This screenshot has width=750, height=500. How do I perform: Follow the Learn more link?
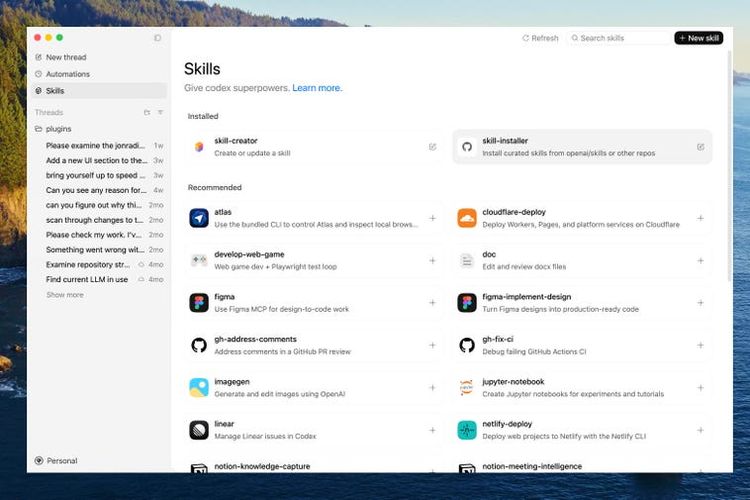(317, 88)
